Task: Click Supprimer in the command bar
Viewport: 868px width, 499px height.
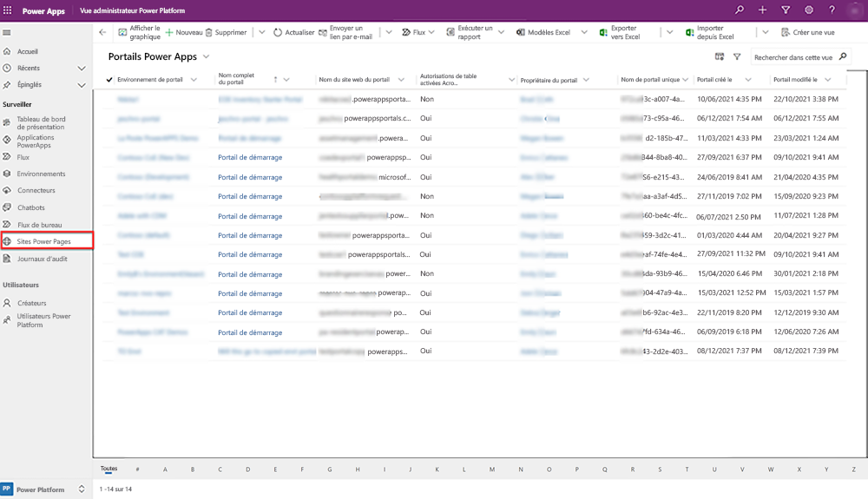Action: 226,32
